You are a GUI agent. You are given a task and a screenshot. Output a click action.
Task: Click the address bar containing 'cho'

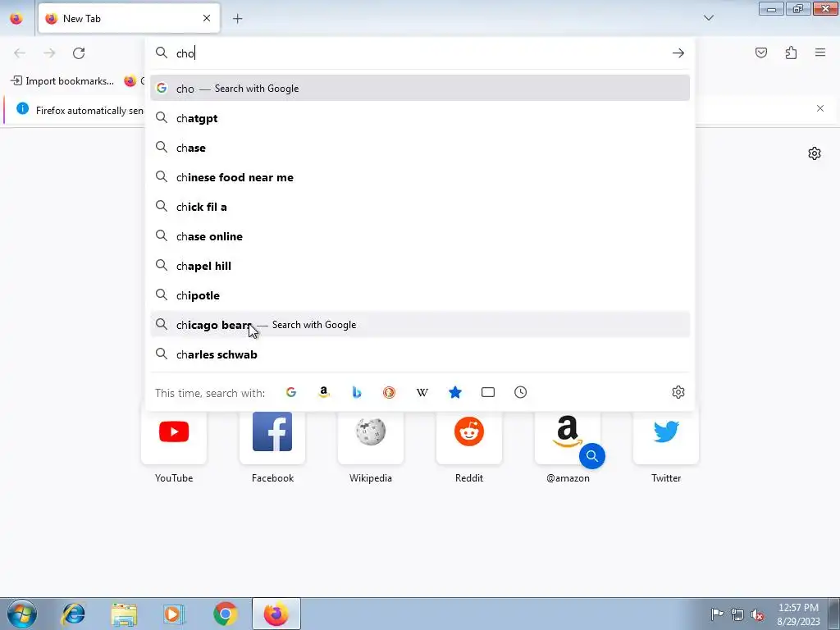419,53
